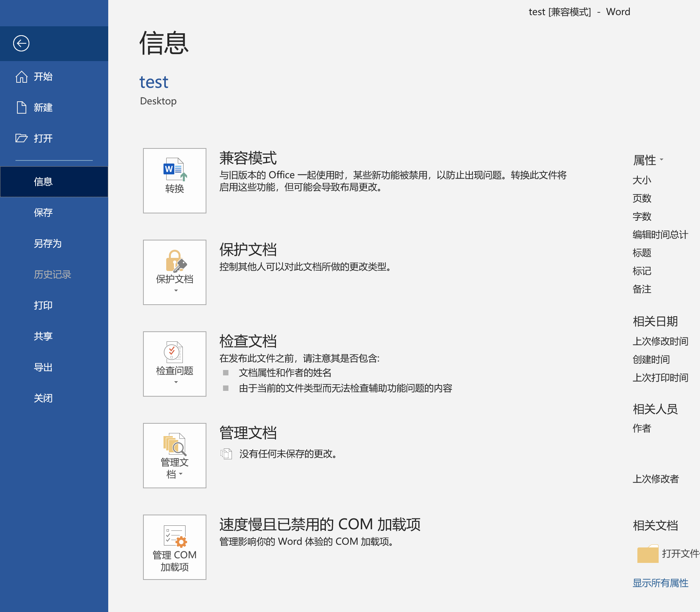This screenshot has width=700, height=612.
Task: Click the back arrow to return to document
Action: pyautogui.click(x=21, y=43)
